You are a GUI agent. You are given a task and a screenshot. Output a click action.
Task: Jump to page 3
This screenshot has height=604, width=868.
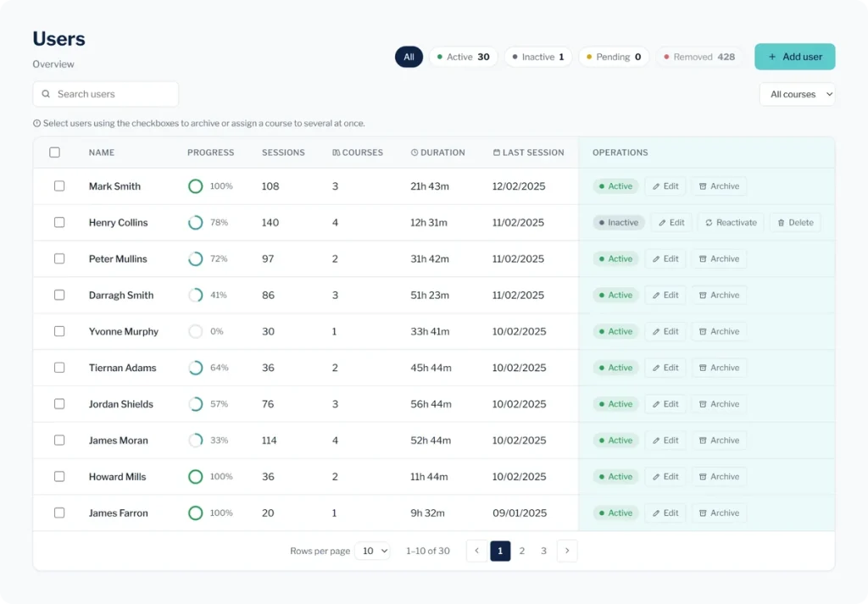pyautogui.click(x=543, y=551)
